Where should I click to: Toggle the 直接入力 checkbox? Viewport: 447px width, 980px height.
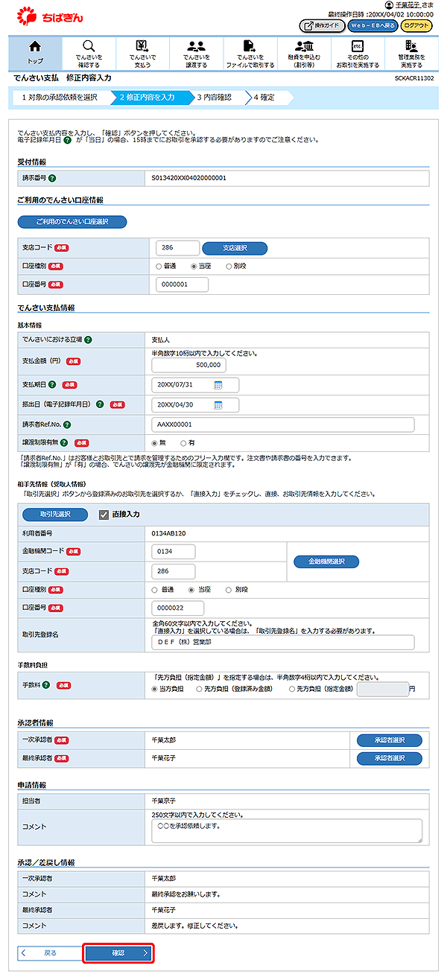click(x=104, y=514)
